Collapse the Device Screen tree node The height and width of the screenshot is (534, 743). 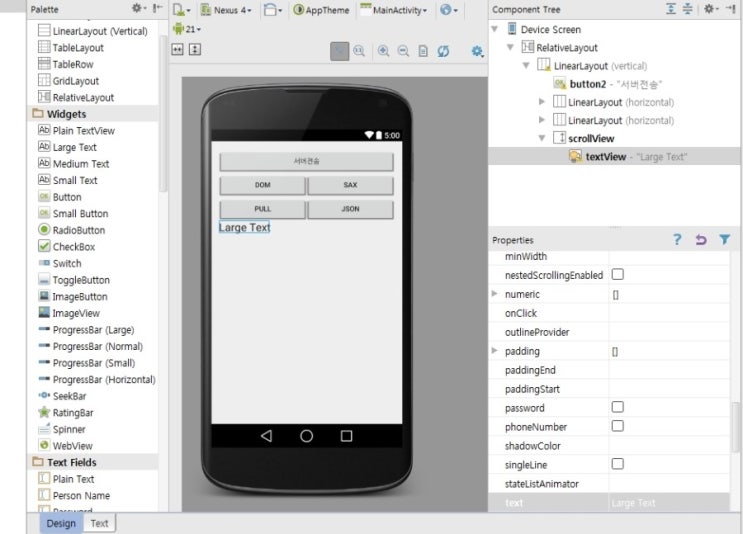point(495,29)
